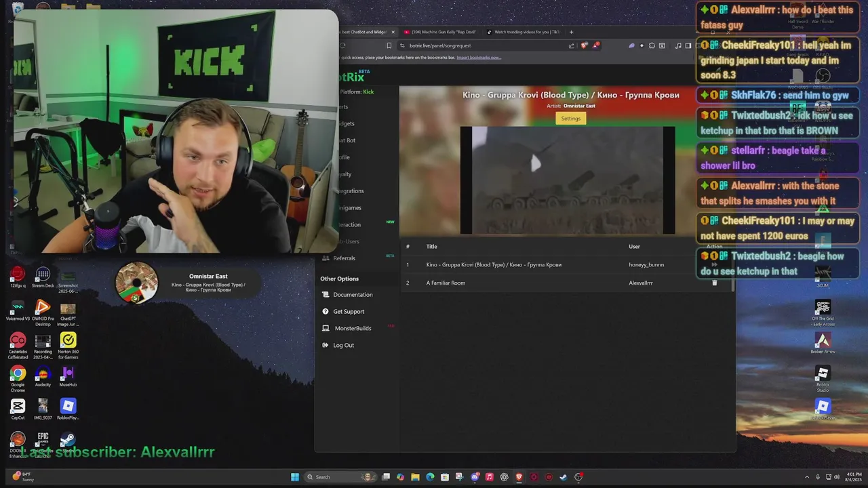Open the Casterlabs Caffeinated desktop icon
Screen dimensions: 868x488
click(18, 345)
